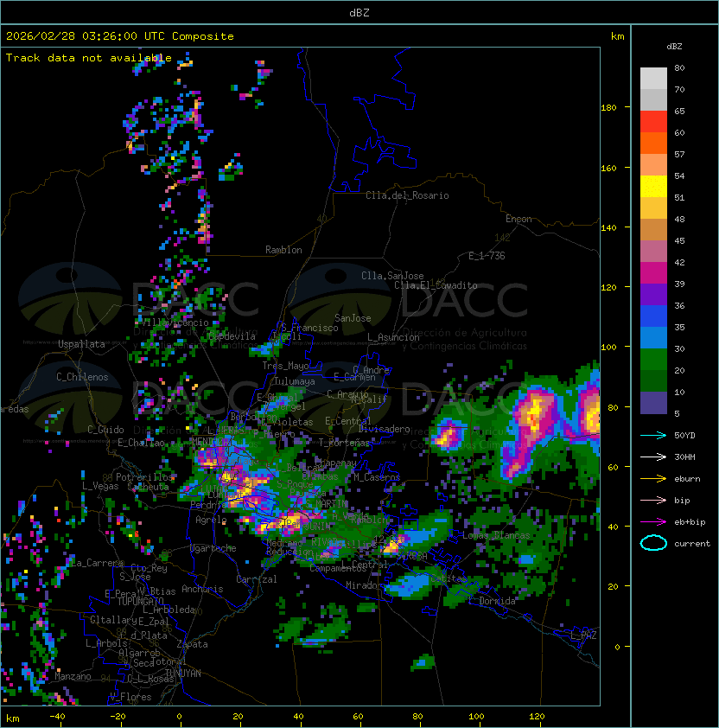Viewport: 719px width, 728px height.
Task: Select the 'V_Flores' place label
Action: pyautogui.click(x=130, y=698)
